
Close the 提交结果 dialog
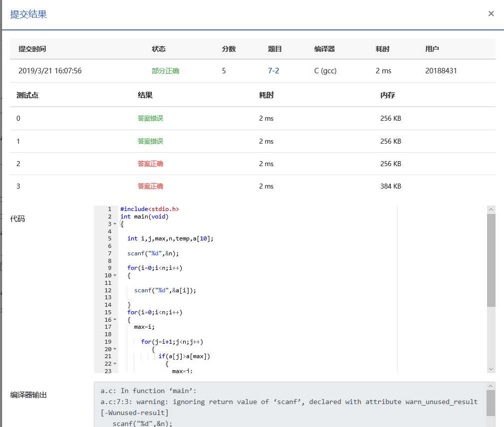491,13
